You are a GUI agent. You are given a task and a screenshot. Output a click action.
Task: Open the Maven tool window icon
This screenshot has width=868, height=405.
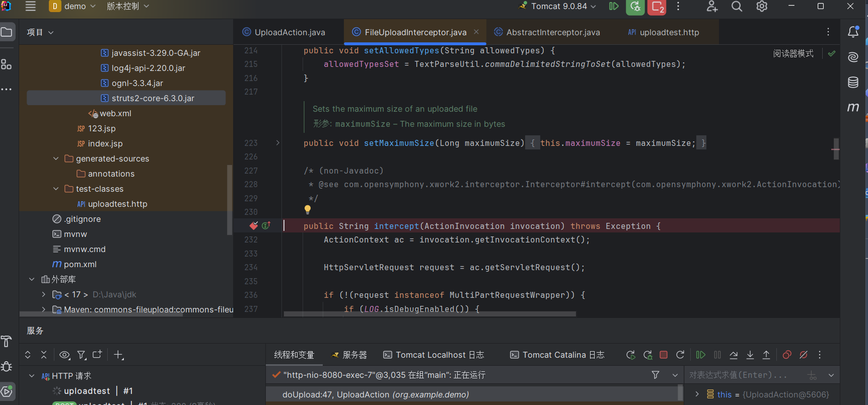tap(853, 107)
